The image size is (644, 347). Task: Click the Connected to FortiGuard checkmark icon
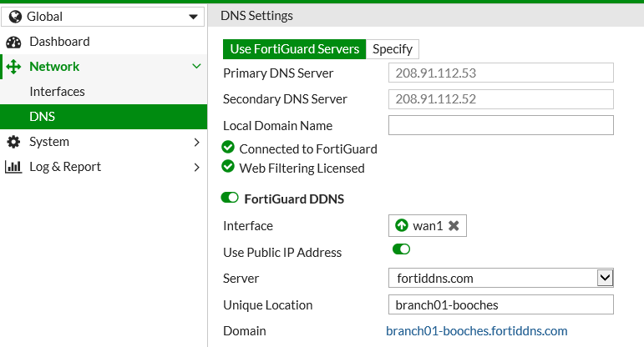click(228, 147)
